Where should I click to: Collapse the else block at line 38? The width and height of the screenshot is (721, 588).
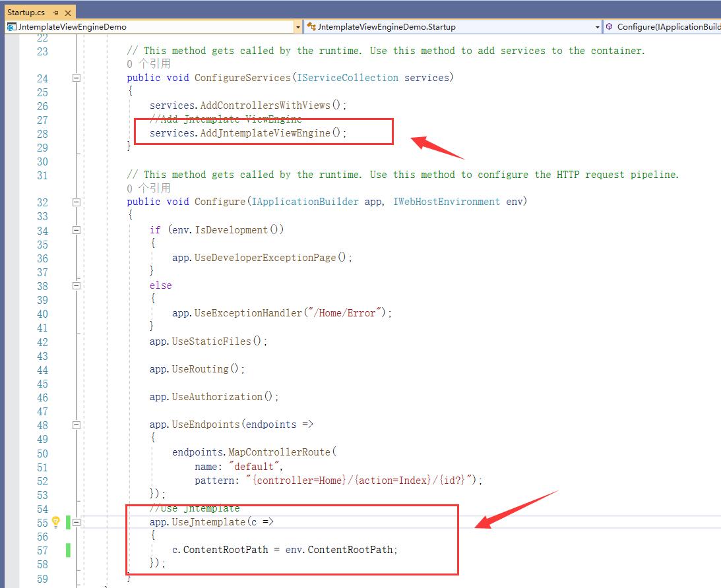point(77,285)
